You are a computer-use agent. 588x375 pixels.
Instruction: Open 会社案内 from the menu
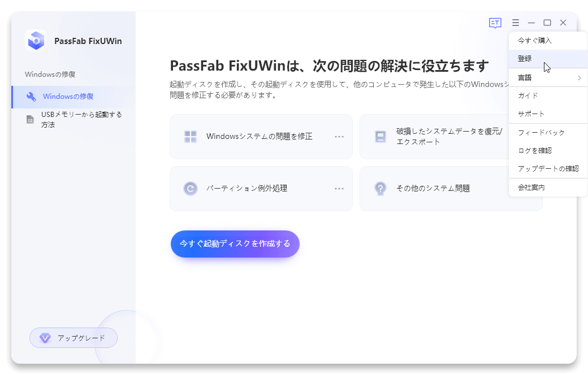coord(548,187)
